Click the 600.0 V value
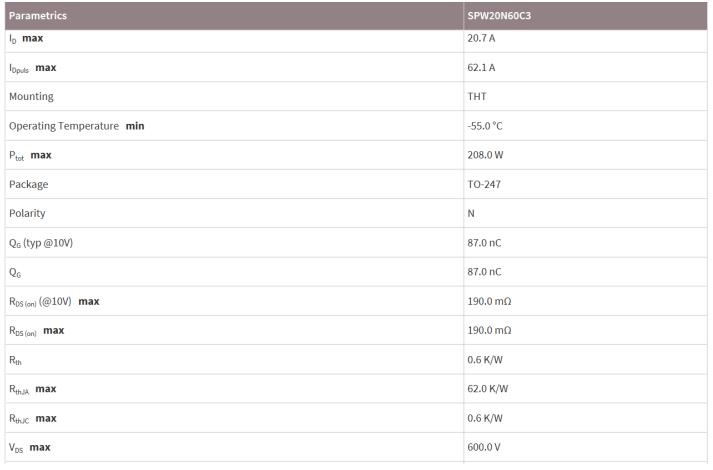The height and width of the screenshot is (470, 713). [x=484, y=447]
